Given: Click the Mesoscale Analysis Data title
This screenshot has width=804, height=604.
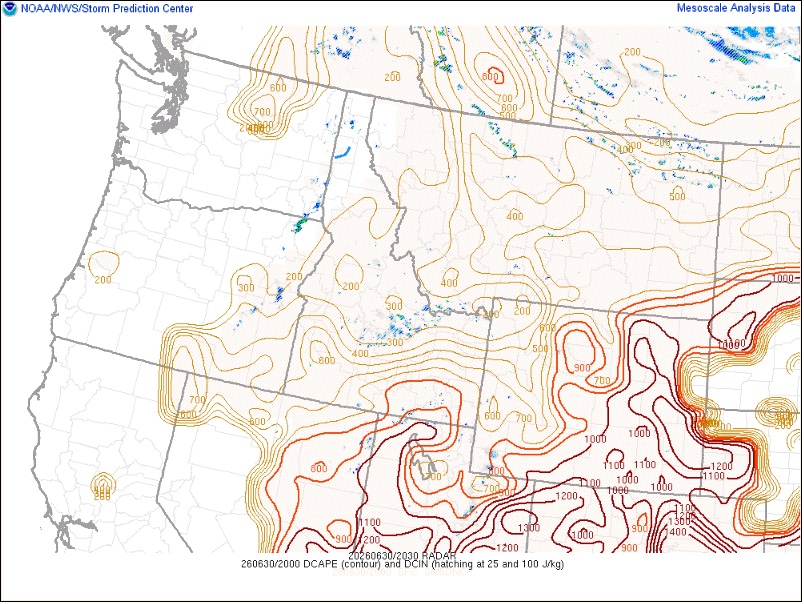Looking at the screenshot, I should coord(736,8).
